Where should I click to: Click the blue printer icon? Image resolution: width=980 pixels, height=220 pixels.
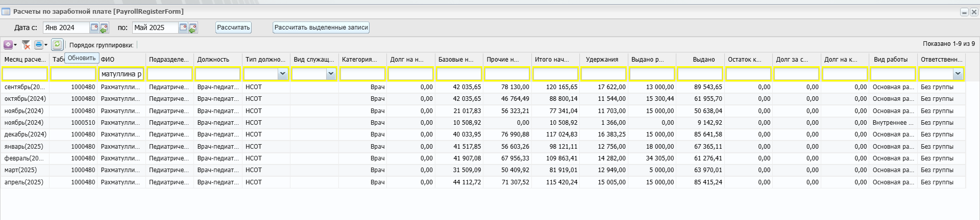coord(39,45)
